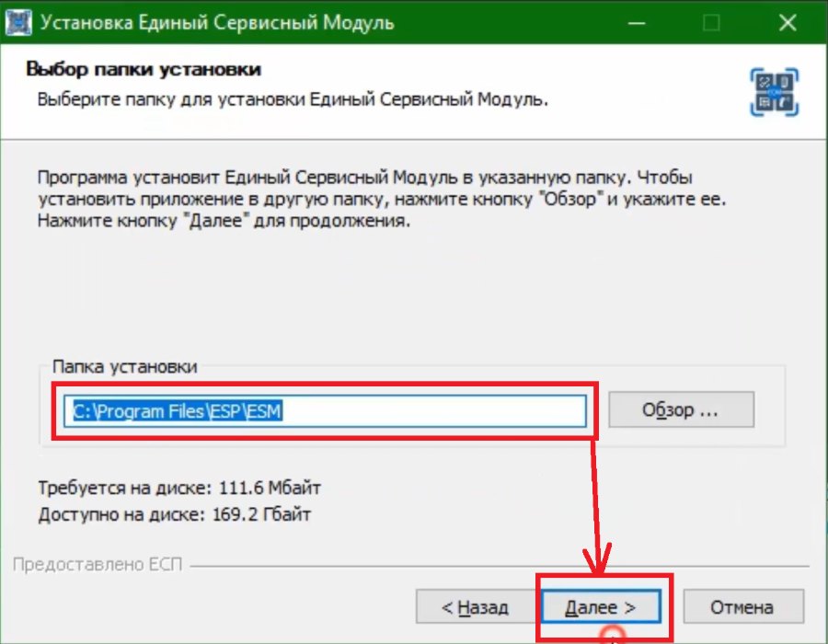Open the Обзор folder browse dialog
This screenshot has width=828, height=644.
pos(681,409)
